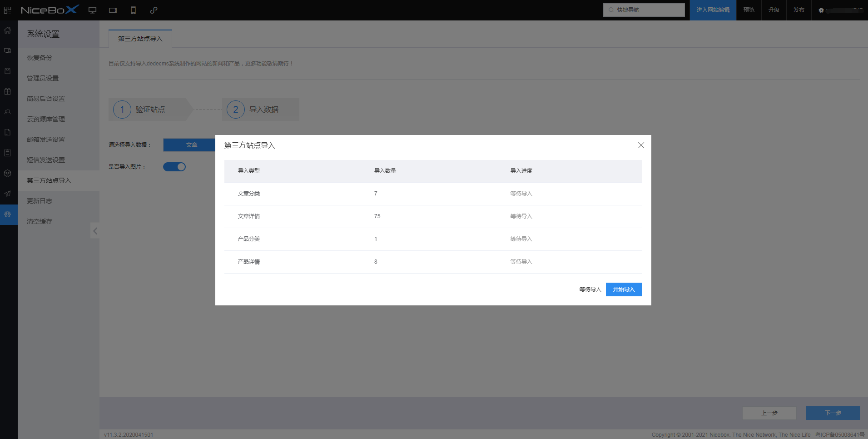Screen dimensions: 868x439
Task: Click the link chain icon in top bar
Action: click(154, 10)
